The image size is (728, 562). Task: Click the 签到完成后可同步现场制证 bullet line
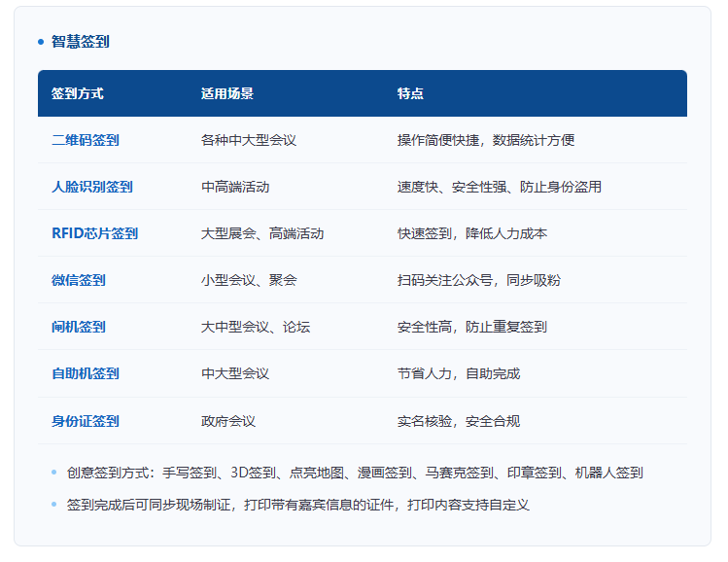coord(298,505)
